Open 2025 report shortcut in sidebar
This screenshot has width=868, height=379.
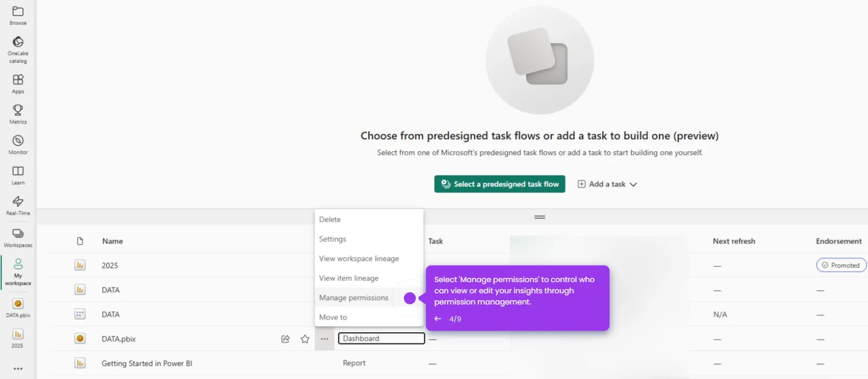point(18,338)
